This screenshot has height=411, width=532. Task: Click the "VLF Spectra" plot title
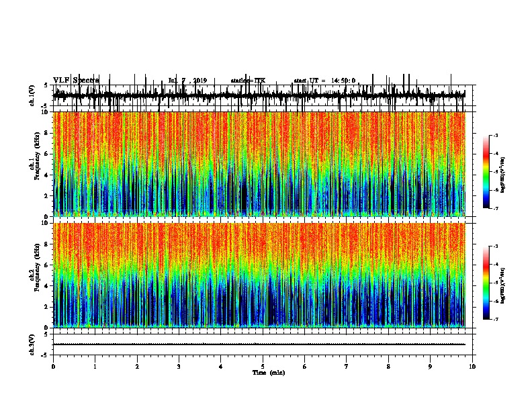(76, 80)
